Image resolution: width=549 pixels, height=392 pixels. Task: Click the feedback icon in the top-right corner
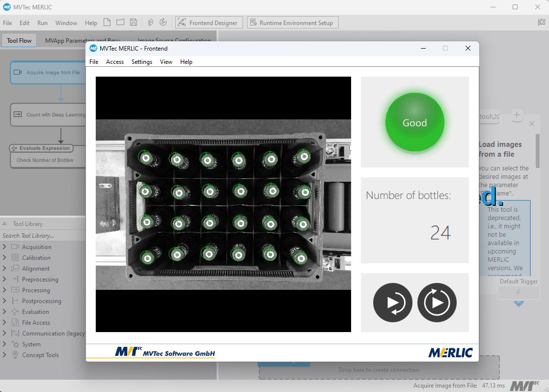pyautogui.click(x=541, y=22)
